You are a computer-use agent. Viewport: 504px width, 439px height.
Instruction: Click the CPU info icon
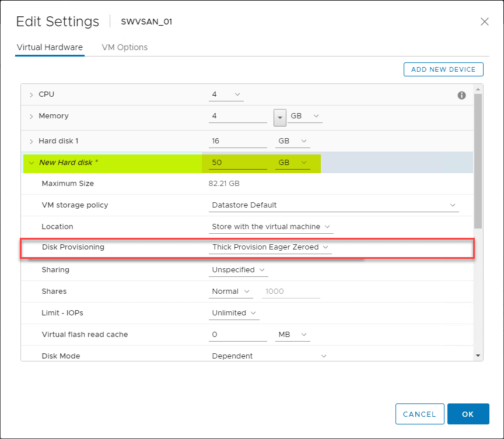461,95
